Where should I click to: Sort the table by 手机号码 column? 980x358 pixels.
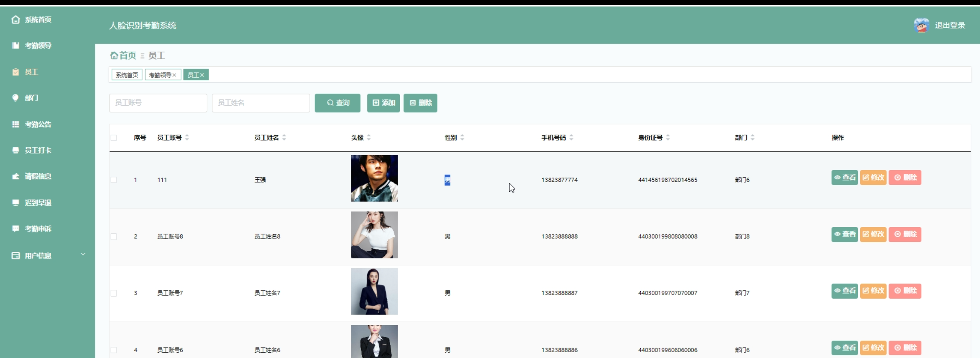coord(571,137)
